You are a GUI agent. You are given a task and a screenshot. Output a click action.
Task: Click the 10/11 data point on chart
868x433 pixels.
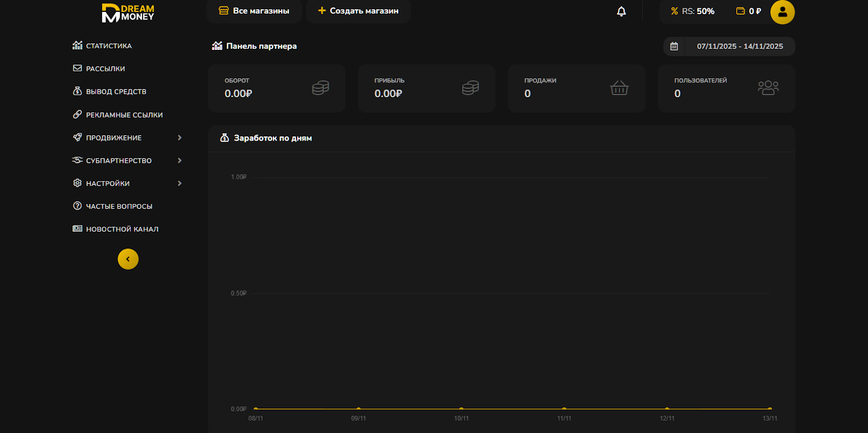tap(461, 409)
